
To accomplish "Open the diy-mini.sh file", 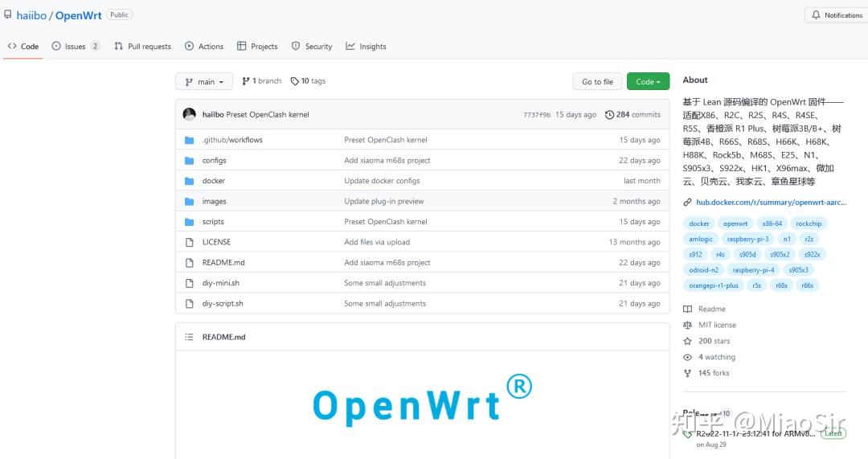I will (x=221, y=284).
